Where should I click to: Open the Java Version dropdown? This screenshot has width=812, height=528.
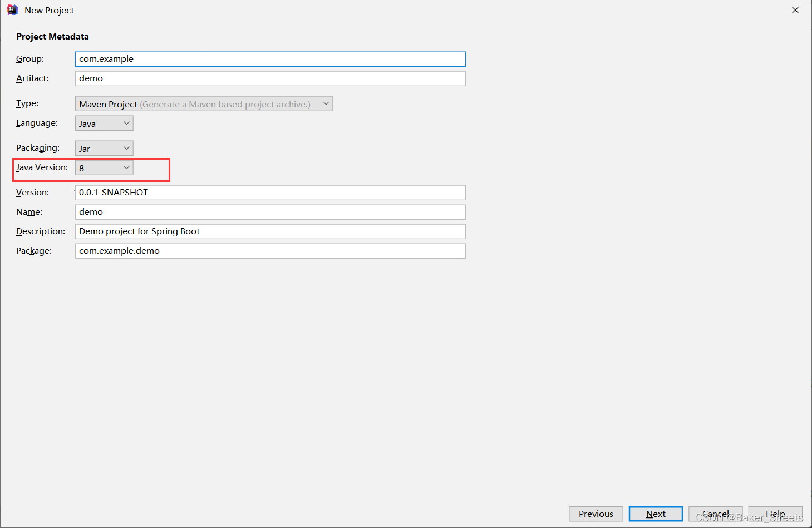click(x=104, y=168)
